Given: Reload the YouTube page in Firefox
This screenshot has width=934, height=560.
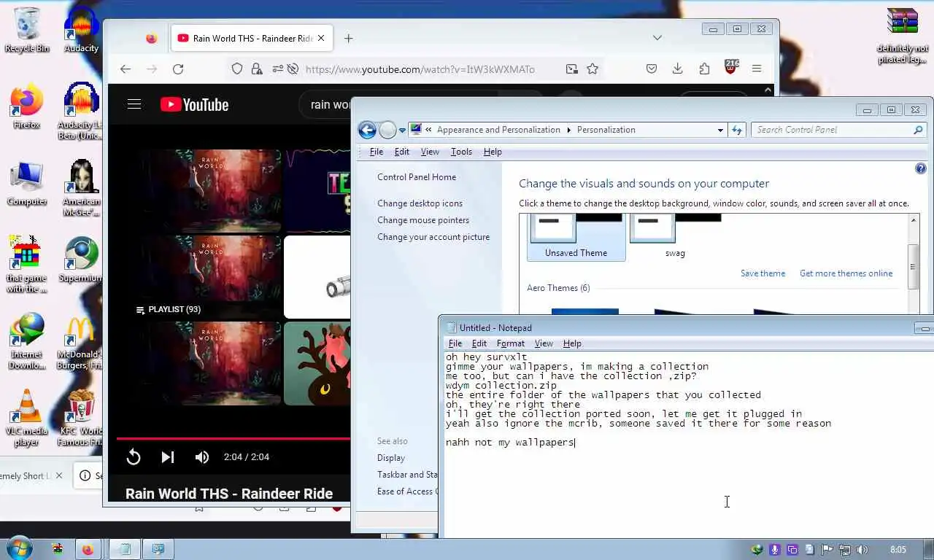Looking at the screenshot, I should (178, 69).
